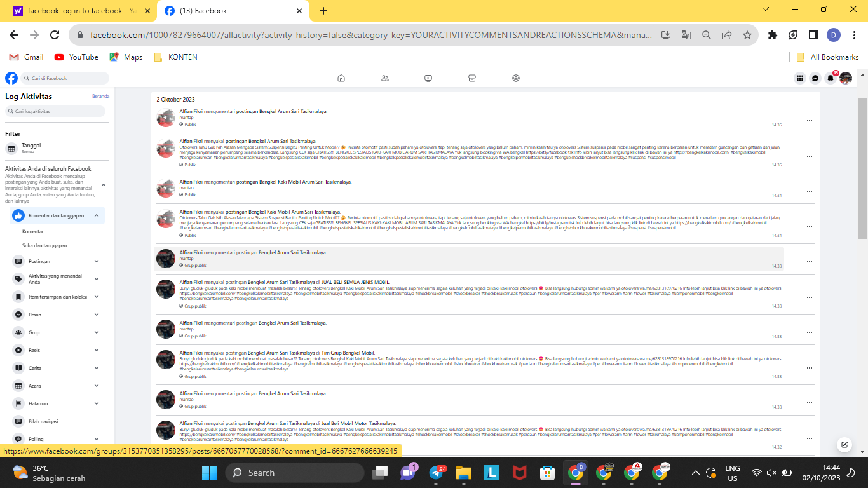Open the Windows Start menu
Screen dimensions: 868x488
[x=209, y=472]
